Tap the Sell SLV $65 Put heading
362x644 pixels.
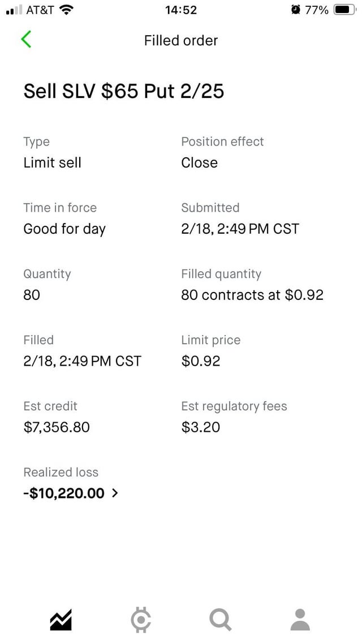tap(124, 91)
